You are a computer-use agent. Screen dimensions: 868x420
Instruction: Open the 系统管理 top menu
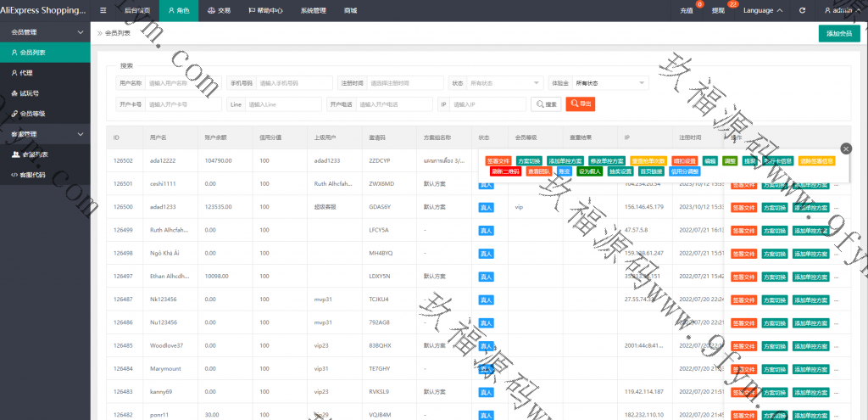point(313,10)
